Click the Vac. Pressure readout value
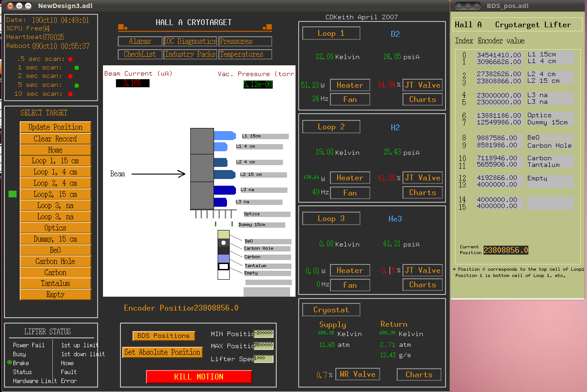The width and height of the screenshot is (587, 392). coord(258,84)
